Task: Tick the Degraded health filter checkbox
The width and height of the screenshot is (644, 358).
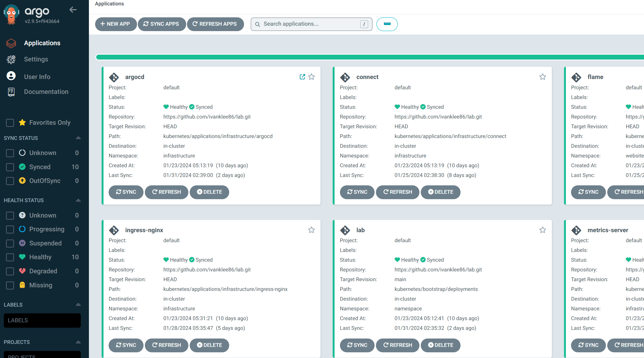Action: 10,271
